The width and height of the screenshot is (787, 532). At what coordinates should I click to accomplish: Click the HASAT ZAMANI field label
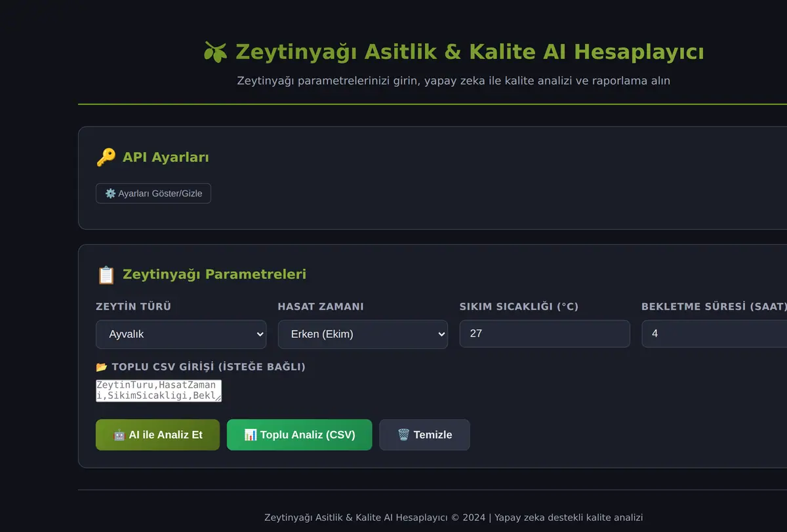click(x=321, y=306)
